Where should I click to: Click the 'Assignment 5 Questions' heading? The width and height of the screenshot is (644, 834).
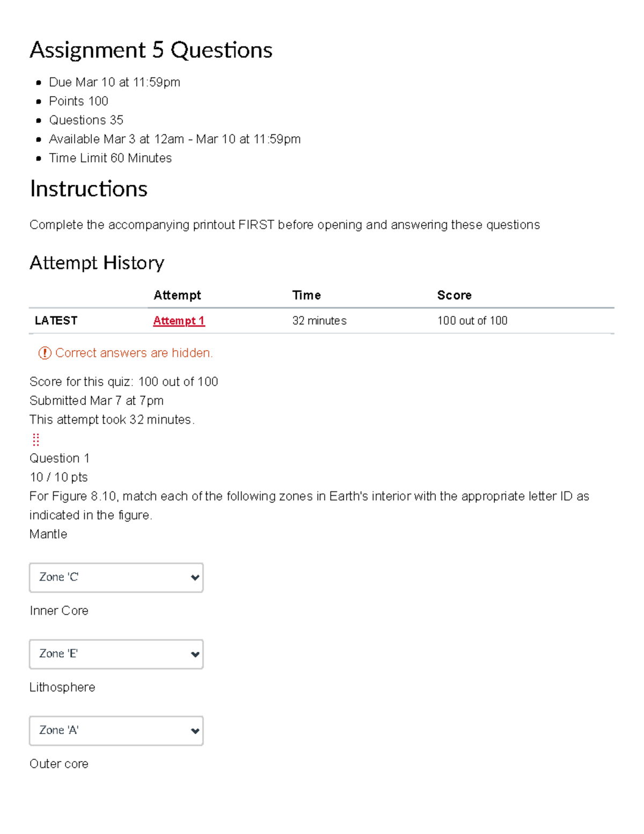point(151,50)
